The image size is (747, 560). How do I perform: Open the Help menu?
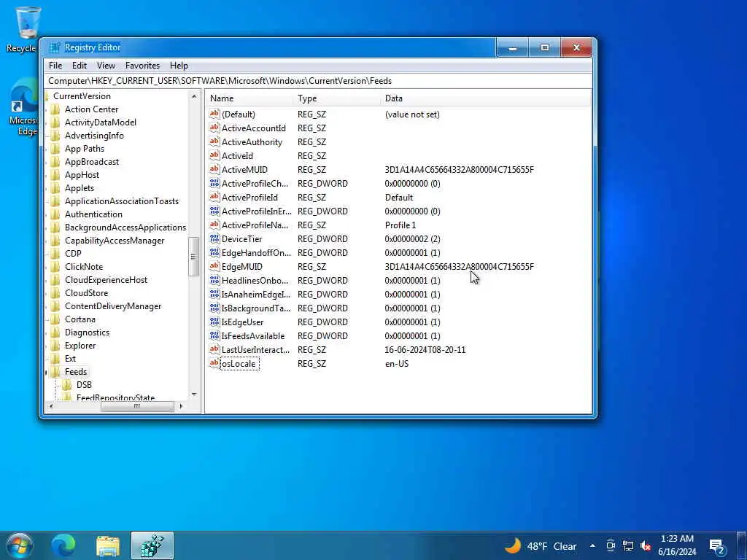coord(179,66)
